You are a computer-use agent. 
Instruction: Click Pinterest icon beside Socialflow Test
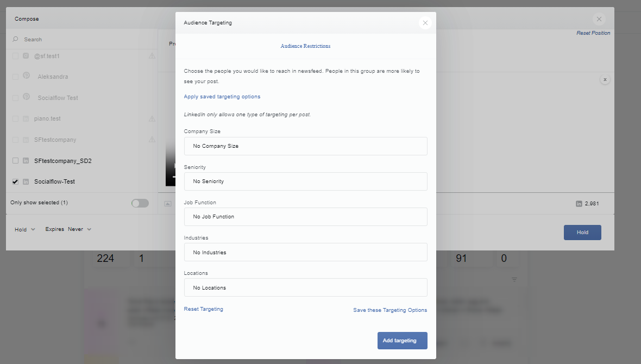coord(26,97)
